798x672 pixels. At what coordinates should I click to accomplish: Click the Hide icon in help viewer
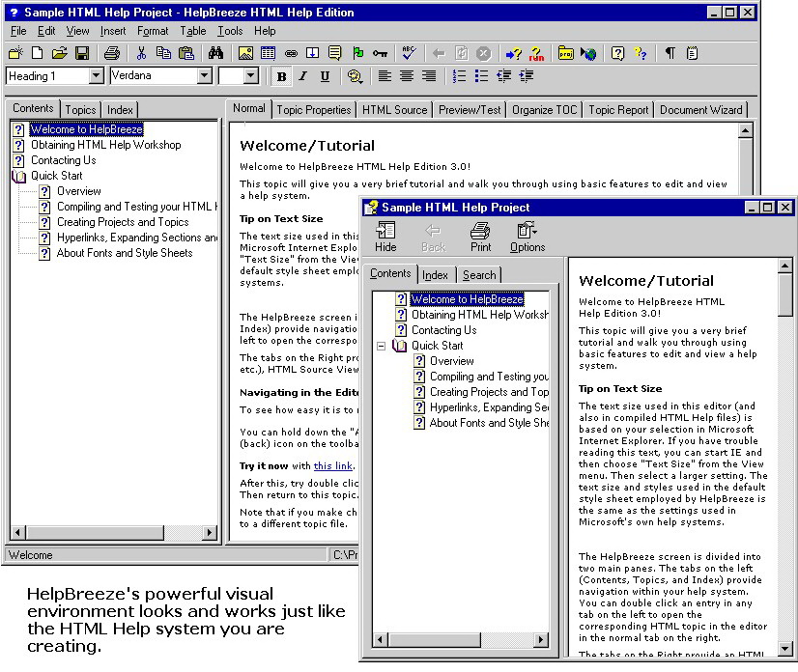[385, 237]
